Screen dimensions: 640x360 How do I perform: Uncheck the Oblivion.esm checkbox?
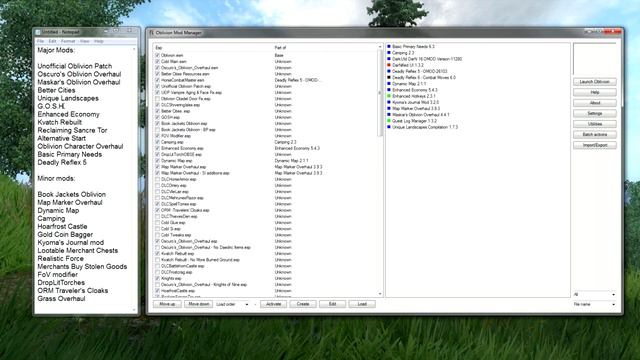157,55
